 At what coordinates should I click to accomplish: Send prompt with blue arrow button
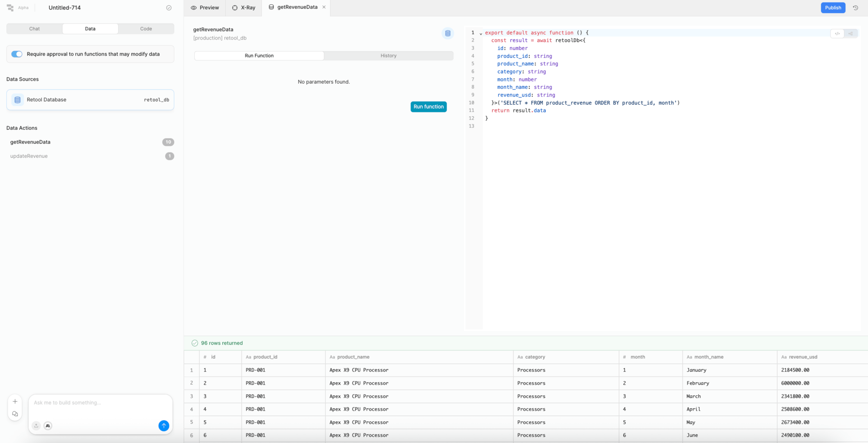tap(164, 426)
